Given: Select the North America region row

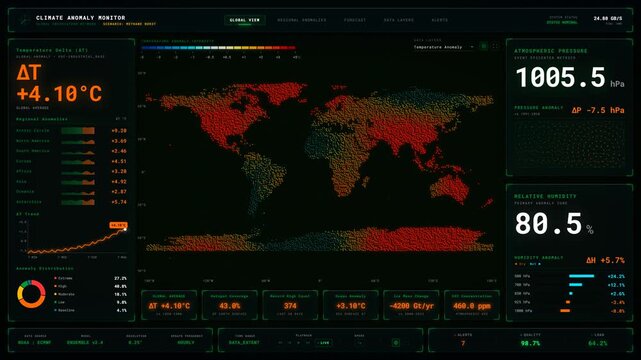Looking at the screenshot, I should (x=71, y=141).
